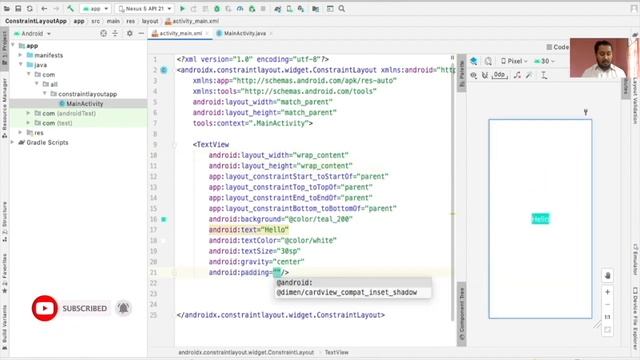Expand the manifests folder
This screenshot has width=640, height=360.
[x=20, y=55]
